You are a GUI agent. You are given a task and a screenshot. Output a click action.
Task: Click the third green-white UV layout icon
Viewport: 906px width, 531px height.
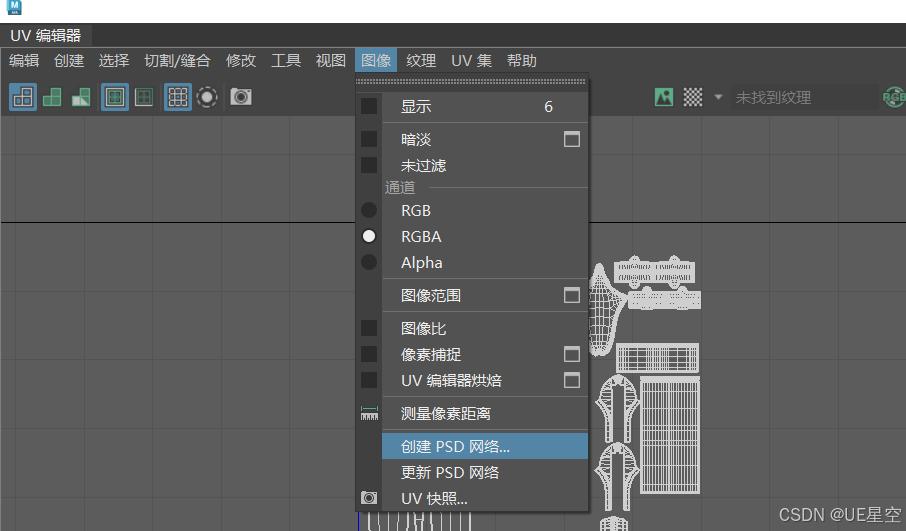pos(81,97)
